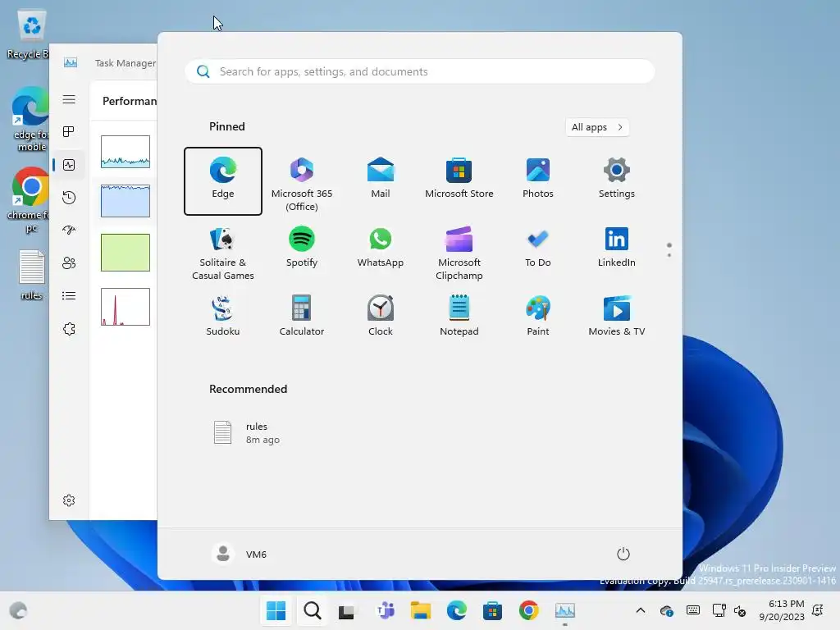Open the widgets button on taskbar

click(18, 610)
